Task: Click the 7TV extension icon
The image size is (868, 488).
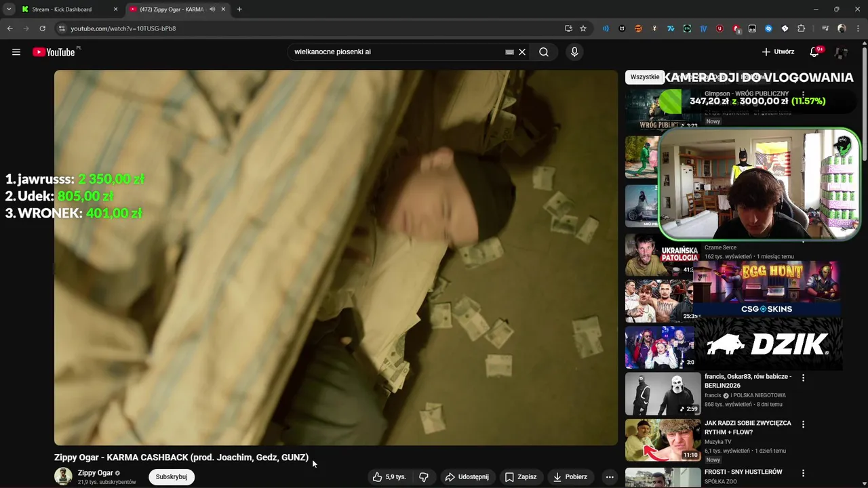Action: (x=671, y=28)
